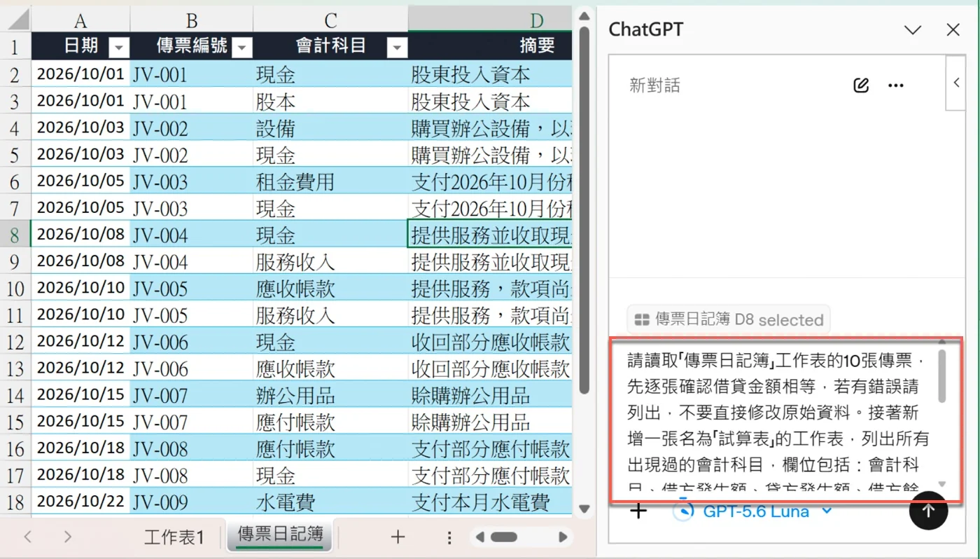Viewport: 980px width, 559px height.
Task: Add a new sheet with the plus button
Action: [398, 537]
